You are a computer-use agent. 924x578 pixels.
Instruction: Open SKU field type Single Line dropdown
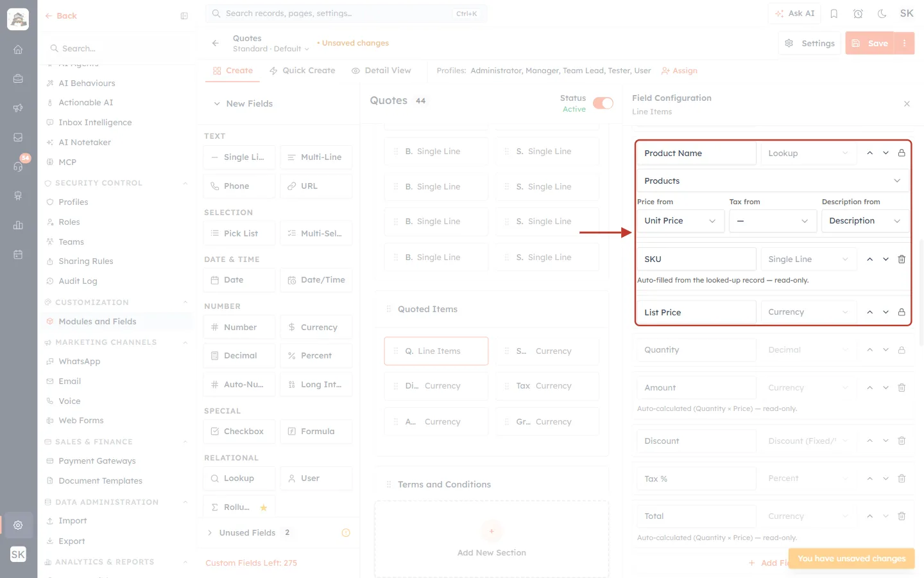point(809,259)
